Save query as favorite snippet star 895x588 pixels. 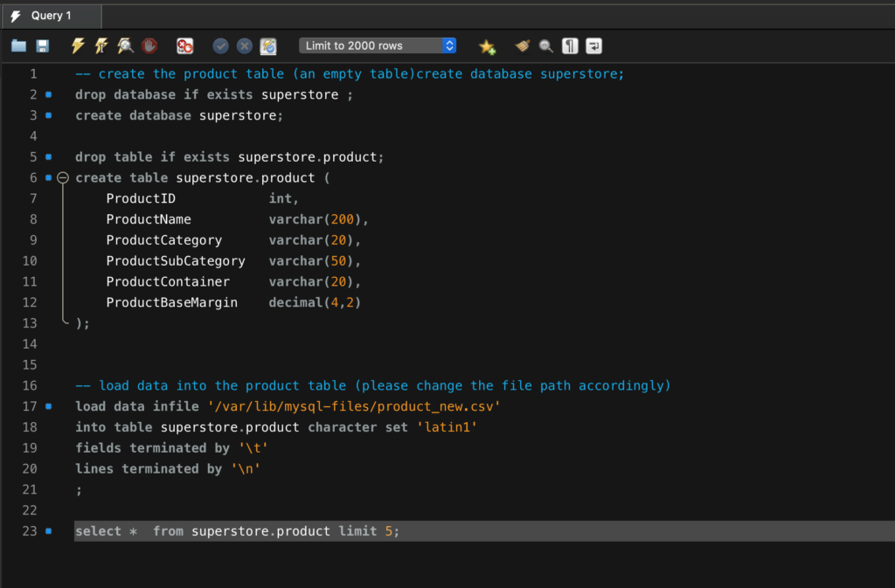pyautogui.click(x=487, y=46)
